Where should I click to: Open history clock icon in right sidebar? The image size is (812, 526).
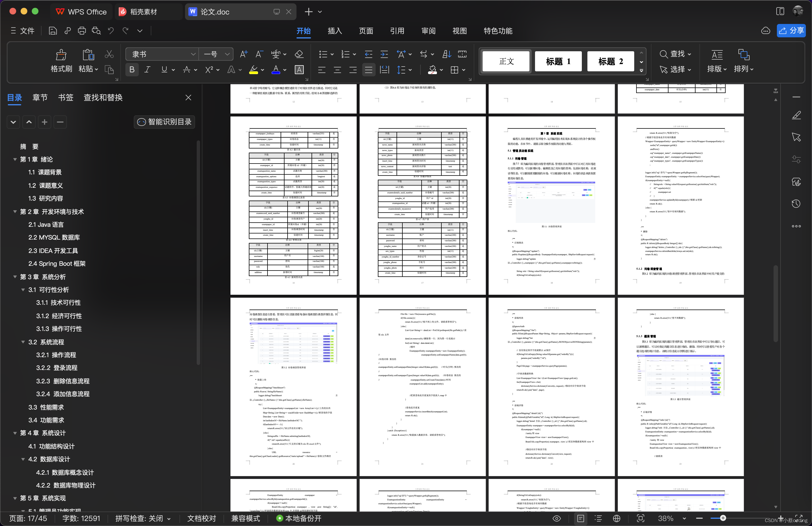click(796, 204)
